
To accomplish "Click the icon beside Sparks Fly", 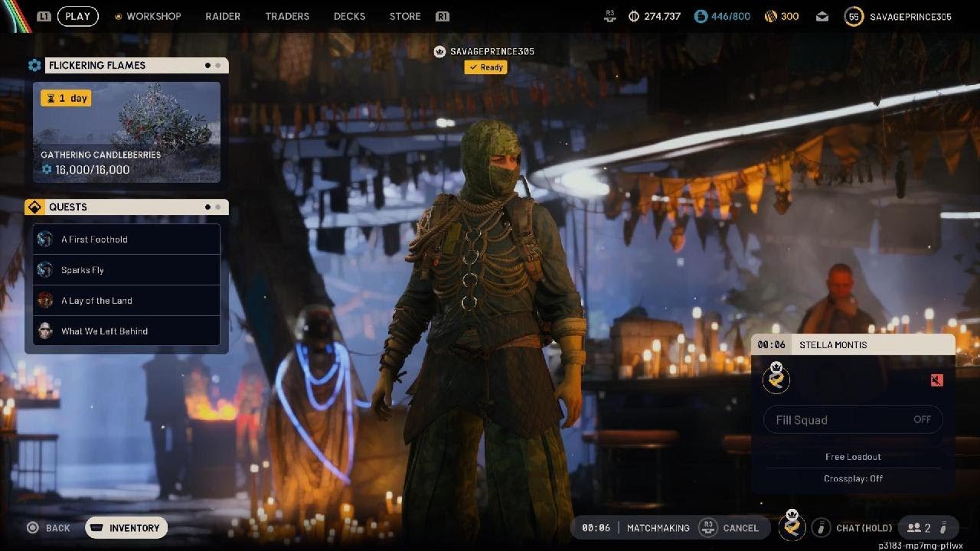I will pyautogui.click(x=45, y=270).
